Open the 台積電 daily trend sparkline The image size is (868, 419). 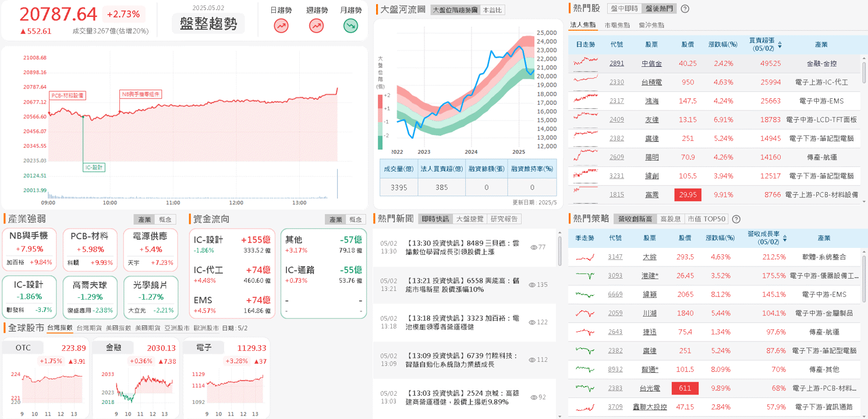[x=585, y=82]
